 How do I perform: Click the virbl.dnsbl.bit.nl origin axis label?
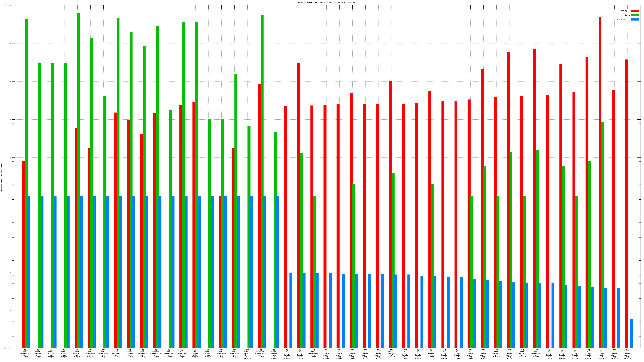point(247,354)
